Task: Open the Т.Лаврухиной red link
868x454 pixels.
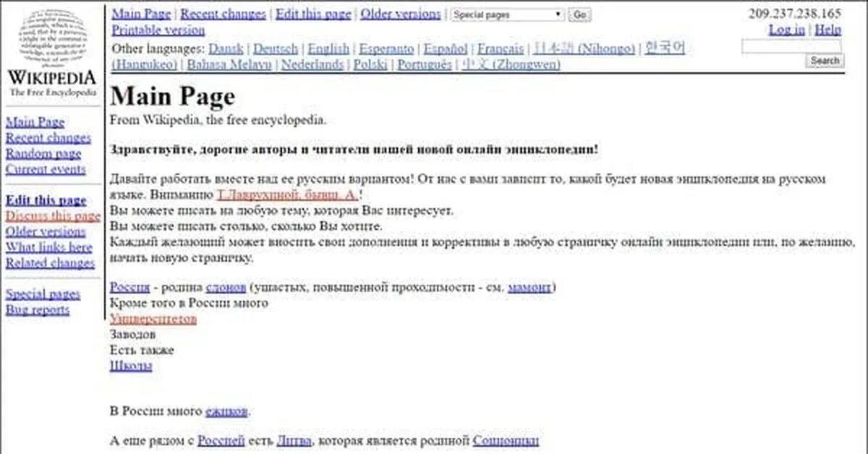Action: tap(288, 194)
